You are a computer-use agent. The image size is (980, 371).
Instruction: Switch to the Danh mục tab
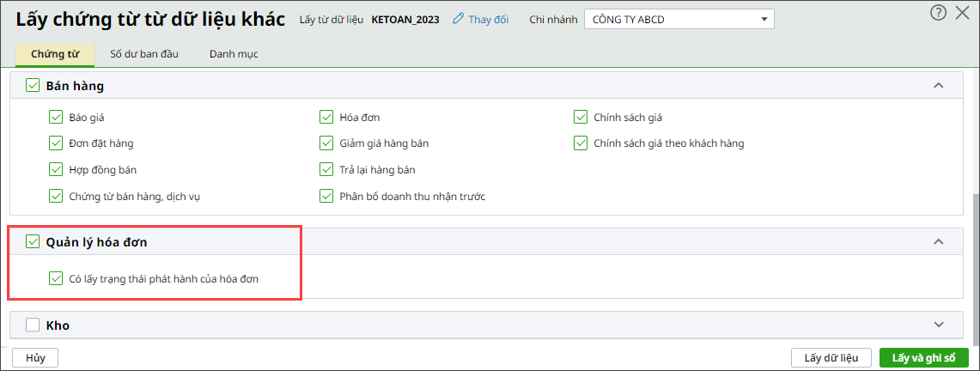(234, 54)
